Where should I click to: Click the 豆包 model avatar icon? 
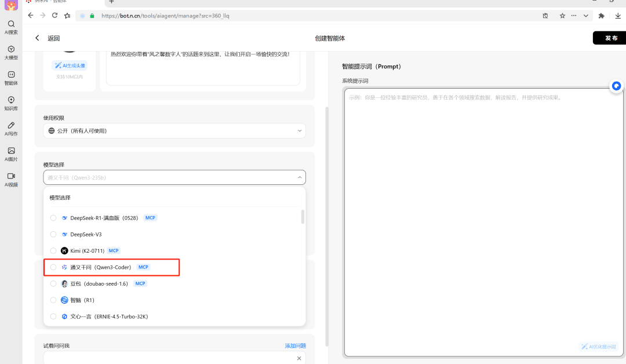click(64, 283)
